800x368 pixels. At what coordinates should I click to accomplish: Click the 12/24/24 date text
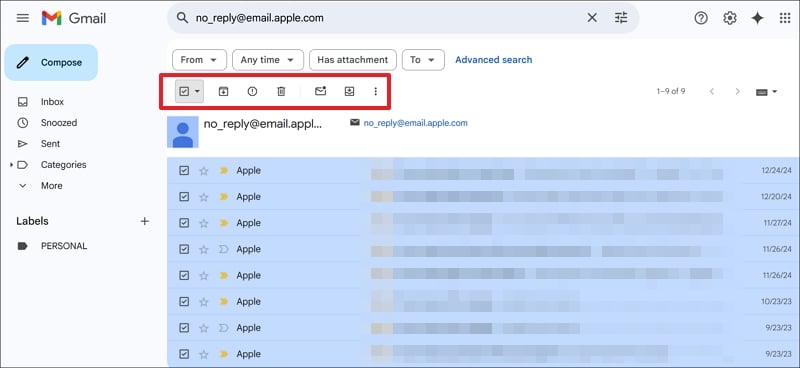[x=776, y=170]
